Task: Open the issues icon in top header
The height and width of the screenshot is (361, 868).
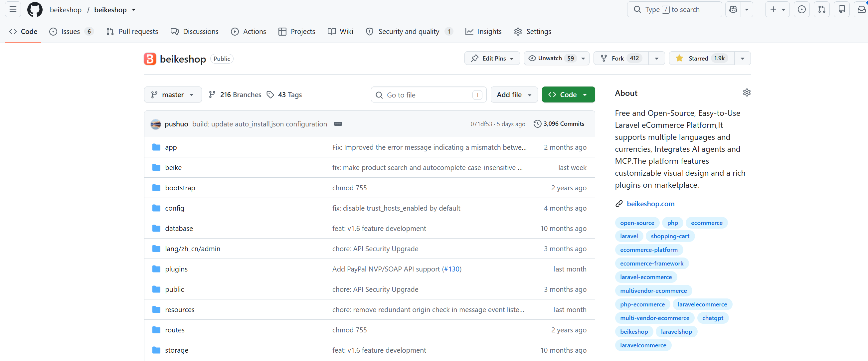Action: click(x=801, y=9)
